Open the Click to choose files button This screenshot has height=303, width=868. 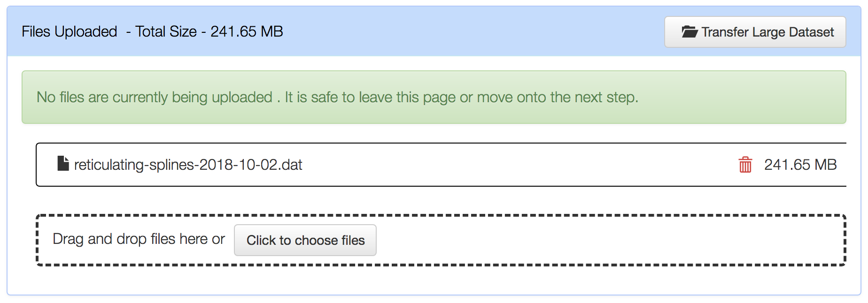click(x=305, y=240)
